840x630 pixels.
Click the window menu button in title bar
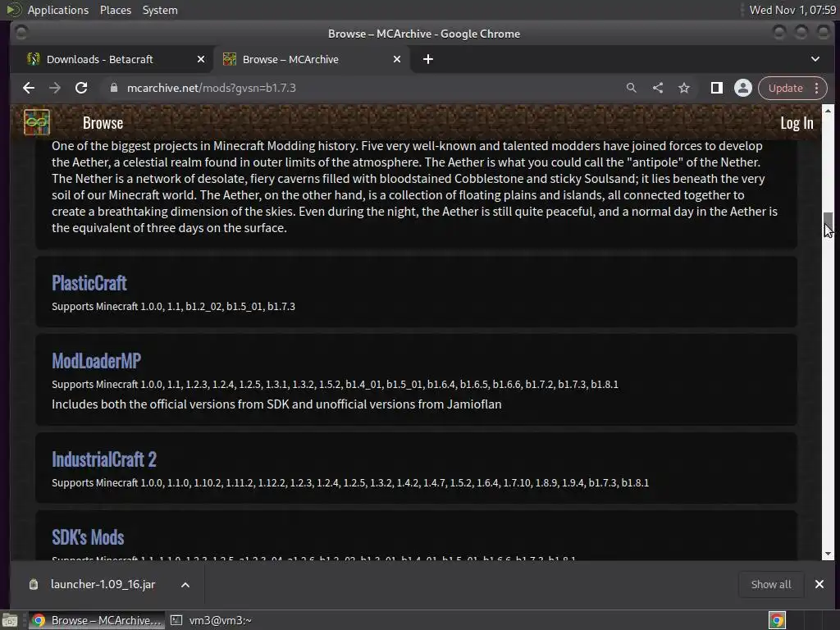pos(21,33)
